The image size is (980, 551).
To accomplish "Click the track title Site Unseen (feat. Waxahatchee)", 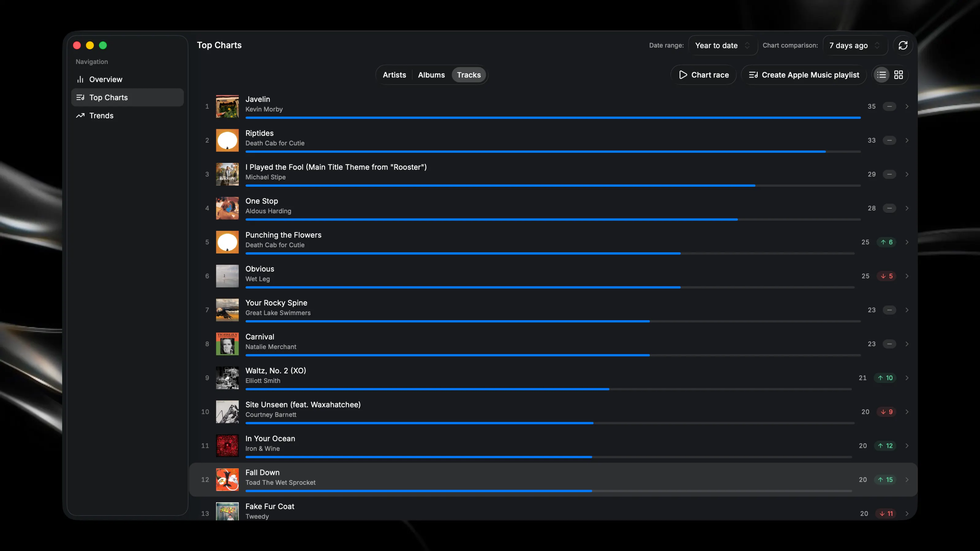I will [x=303, y=405].
